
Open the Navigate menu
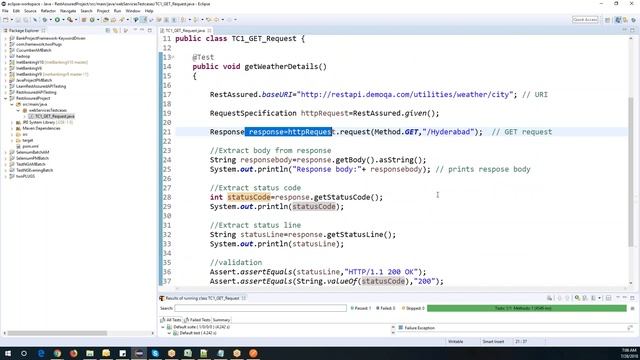(68, 11)
